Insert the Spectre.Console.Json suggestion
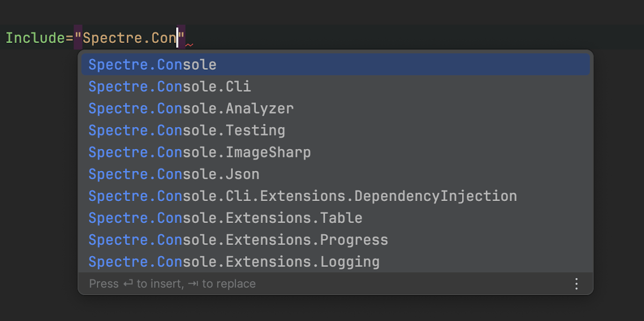644x321 pixels. coord(174,175)
